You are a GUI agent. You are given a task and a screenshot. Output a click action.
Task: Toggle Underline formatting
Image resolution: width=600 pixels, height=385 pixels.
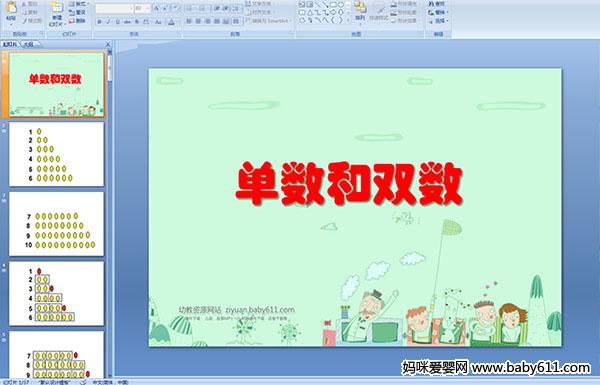click(x=117, y=22)
